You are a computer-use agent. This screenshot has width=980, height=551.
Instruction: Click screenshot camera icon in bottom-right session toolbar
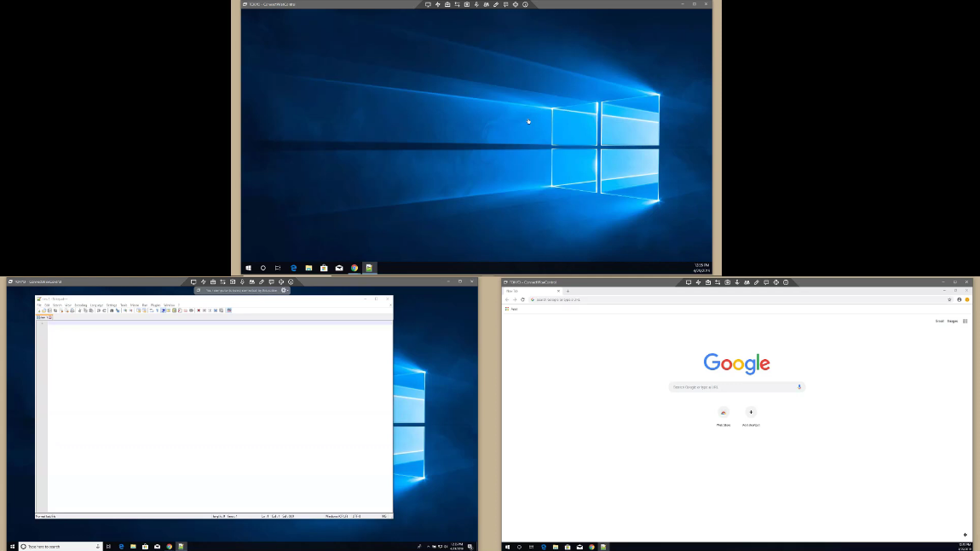[728, 282]
